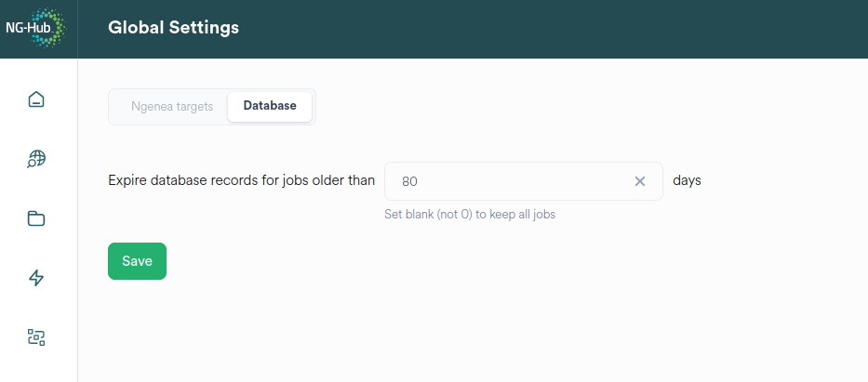Open the Home dashboard from sidebar
Screen dimensions: 868x382
click(x=36, y=99)
